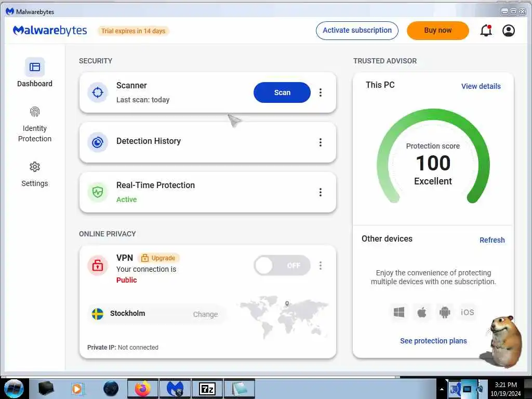Open the Scanner card three-dot menu
This screenshot has width=532, height=399.
click(320, 92)
